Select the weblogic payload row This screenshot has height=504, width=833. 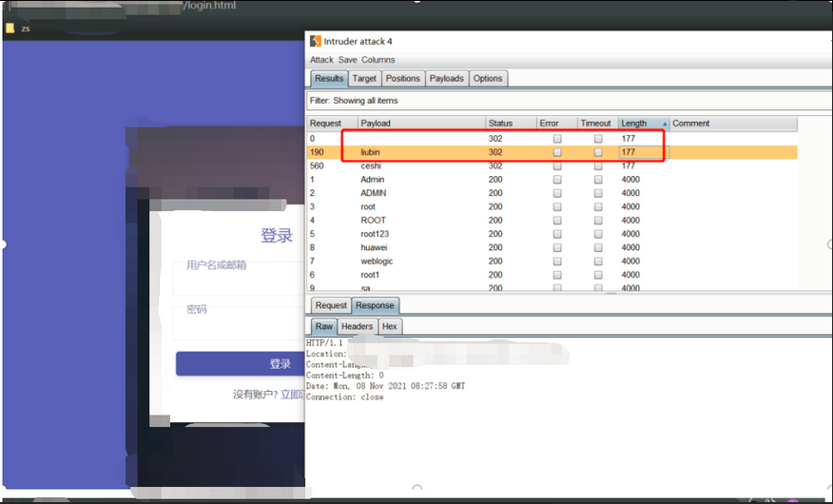point(552,262)
